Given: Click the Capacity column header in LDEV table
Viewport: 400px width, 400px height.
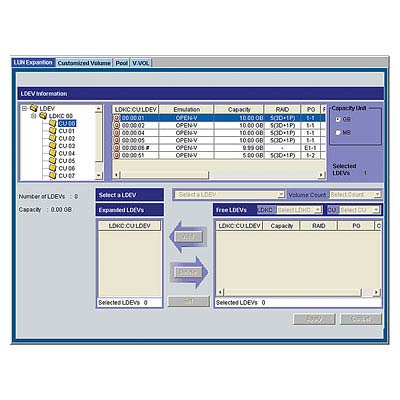Looking at the screenshot, I should pos(239,109).
